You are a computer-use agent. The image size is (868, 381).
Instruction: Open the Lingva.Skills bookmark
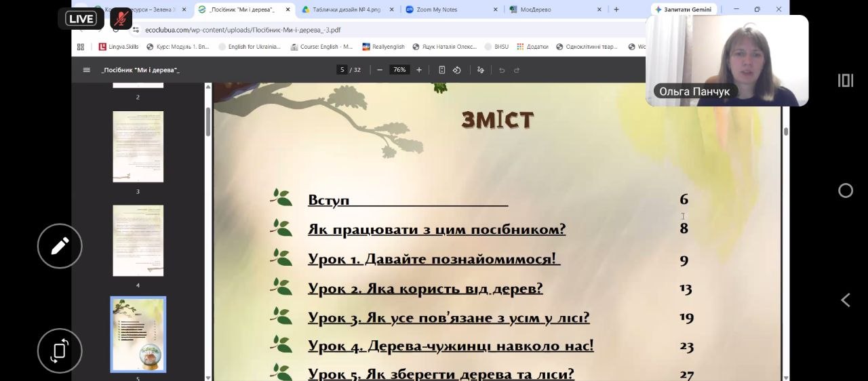click(119, 47)
